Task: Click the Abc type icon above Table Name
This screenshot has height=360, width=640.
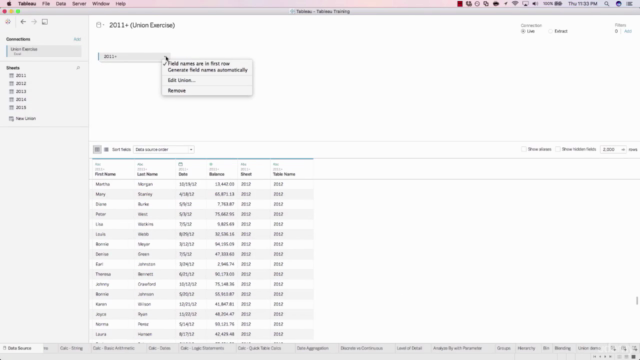Action: 276,164
